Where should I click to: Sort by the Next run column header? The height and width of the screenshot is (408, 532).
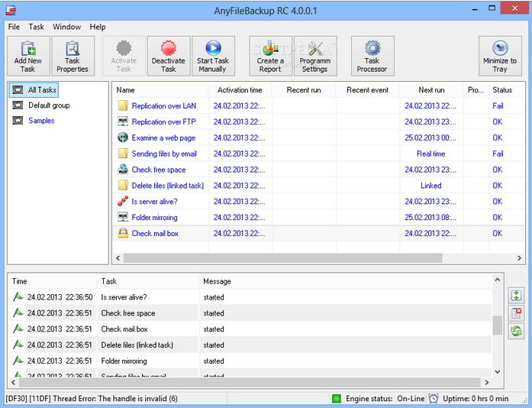(x=431, y=90)
